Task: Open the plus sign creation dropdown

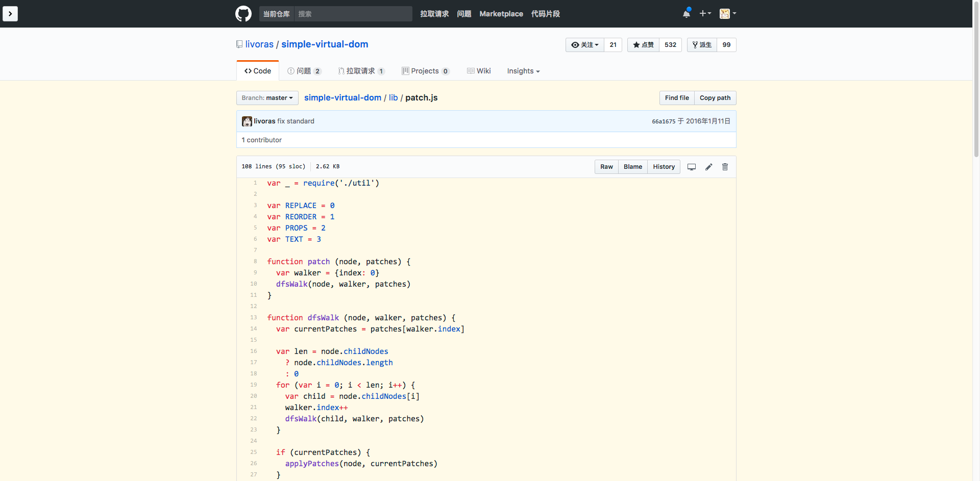Action: click(x=705, y=14)
